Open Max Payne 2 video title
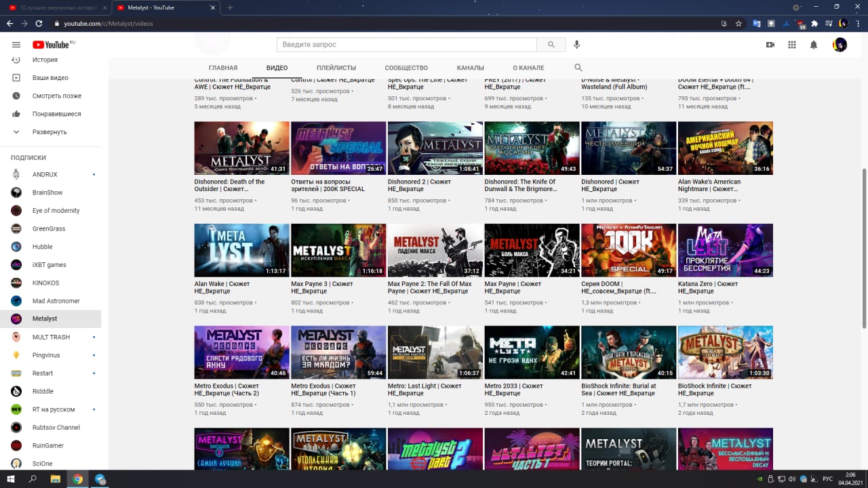This screenshot has height=488, width=868. tap(430, 287)
